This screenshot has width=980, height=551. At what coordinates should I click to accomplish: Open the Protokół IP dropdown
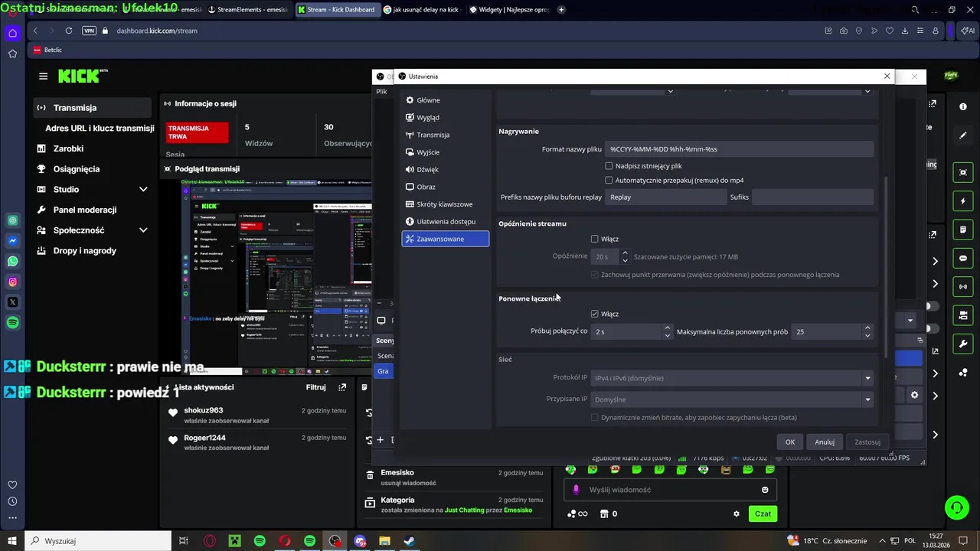732,378
